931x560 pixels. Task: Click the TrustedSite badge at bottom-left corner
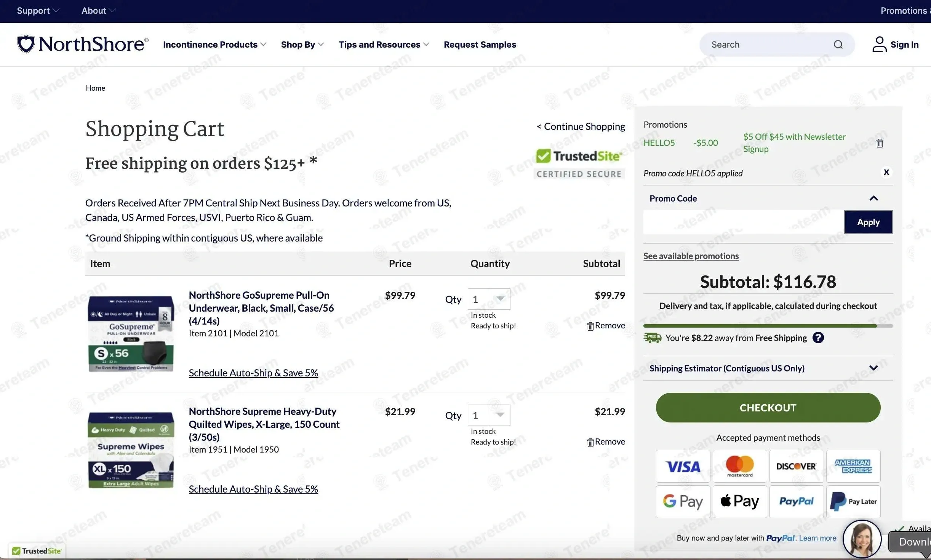(37, 551)
